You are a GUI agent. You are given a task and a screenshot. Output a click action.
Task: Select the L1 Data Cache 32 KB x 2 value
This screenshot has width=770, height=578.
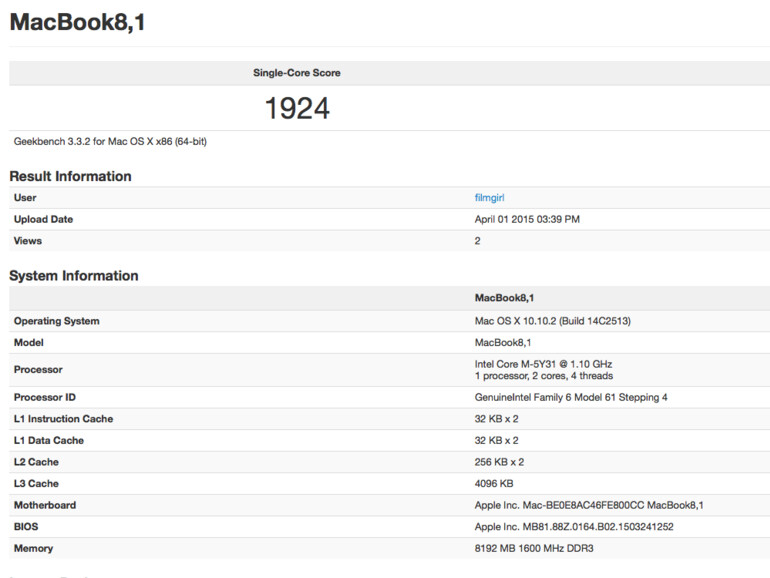click(x=496, y=440)
